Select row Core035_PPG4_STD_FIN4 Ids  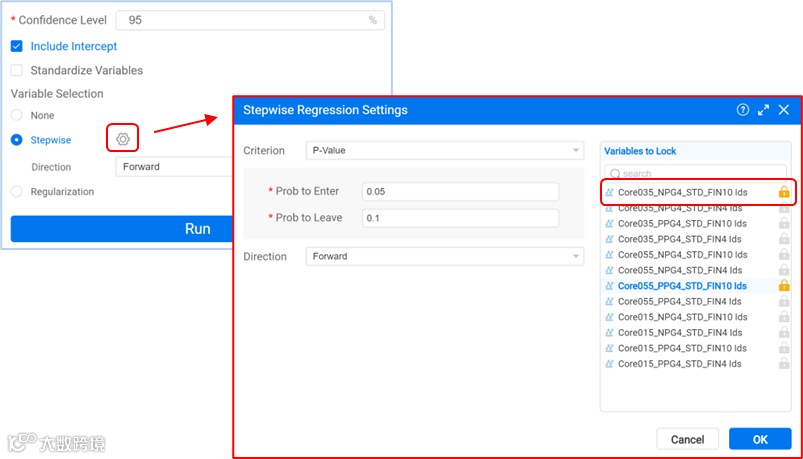pos(695,239)
